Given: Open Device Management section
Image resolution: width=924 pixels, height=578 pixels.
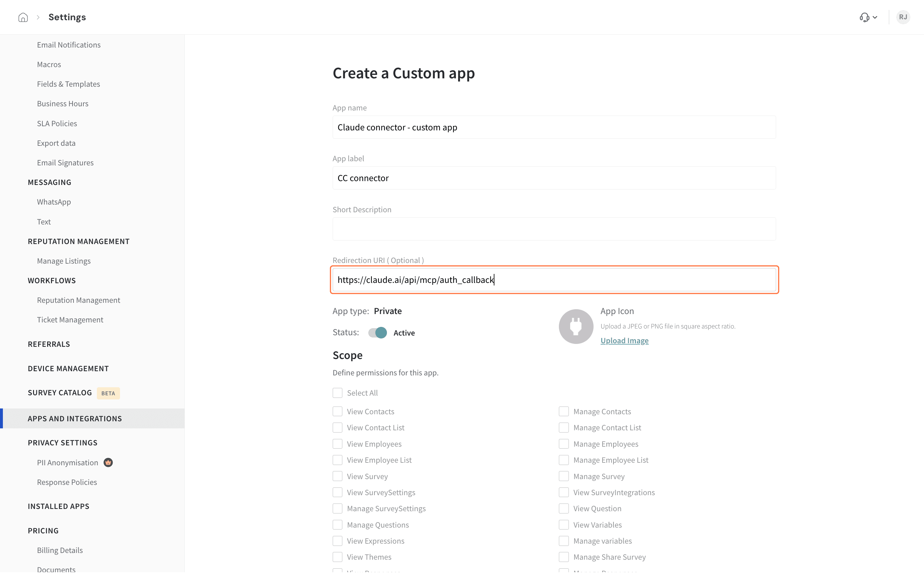Looking at the screenshot, I should tap(68, 369).
